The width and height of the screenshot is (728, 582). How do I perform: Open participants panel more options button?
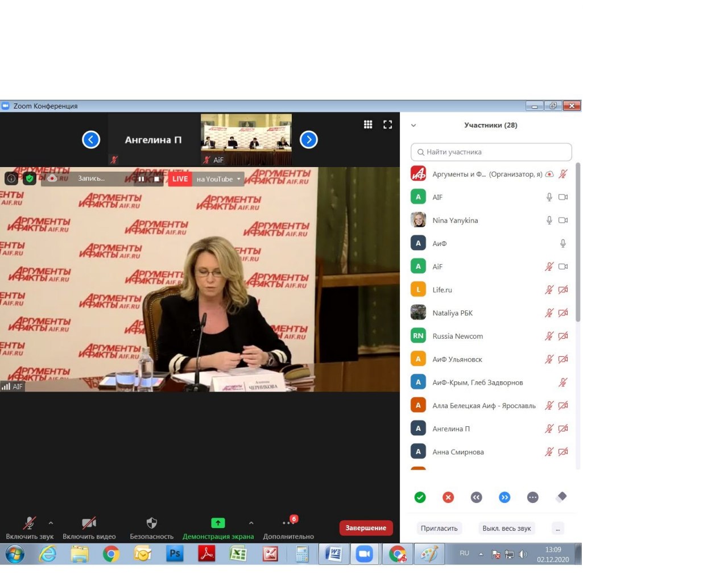point(559,529)
